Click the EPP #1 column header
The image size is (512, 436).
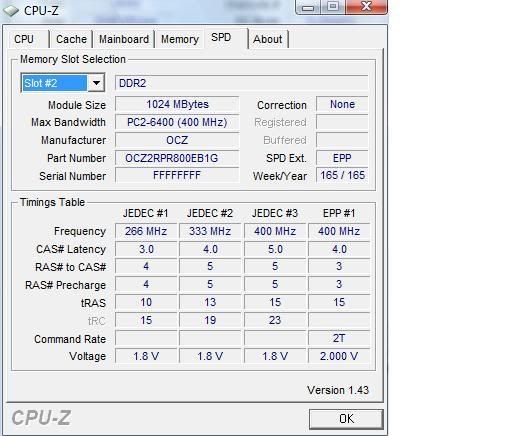point(339,213)
